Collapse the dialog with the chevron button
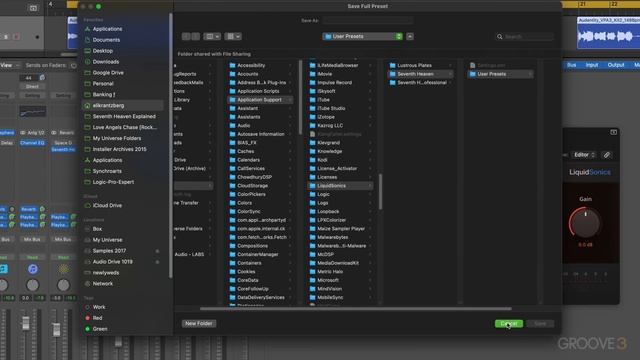 coord(410,37)
